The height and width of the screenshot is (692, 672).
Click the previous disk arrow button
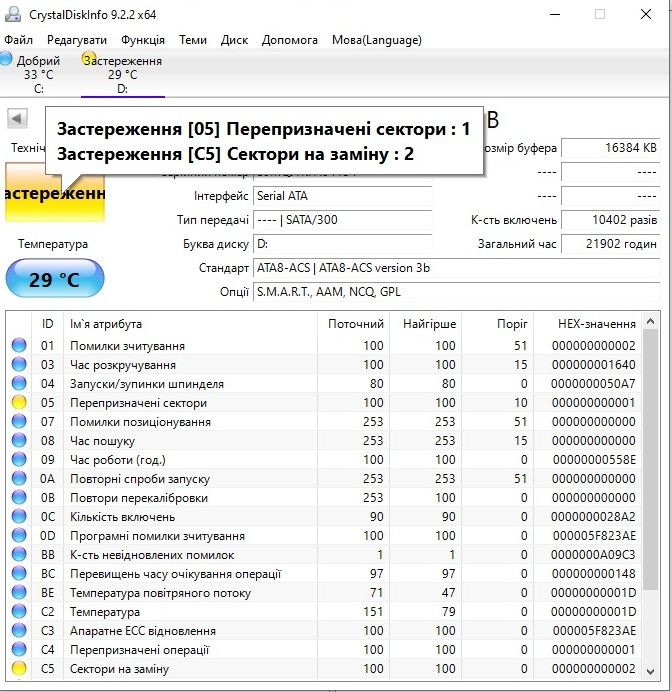click(x=17, y=118)
